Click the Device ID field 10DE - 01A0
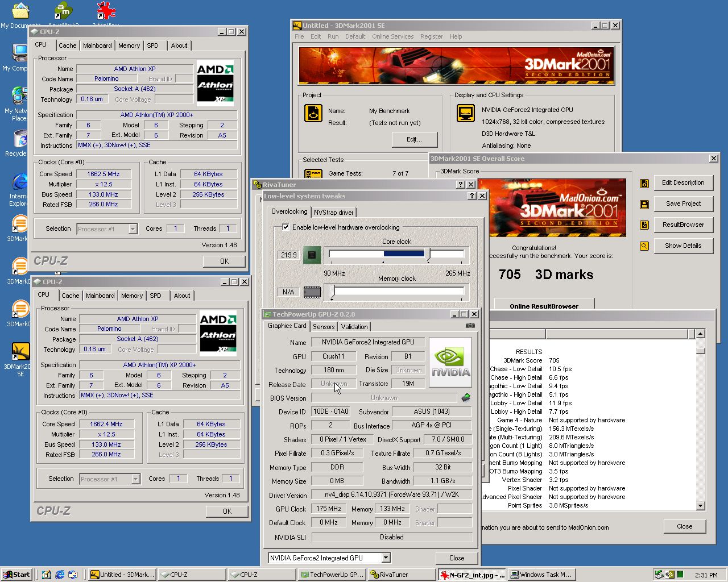The width and height of the screenshot is (728, 582). click(x=330, y=411)
